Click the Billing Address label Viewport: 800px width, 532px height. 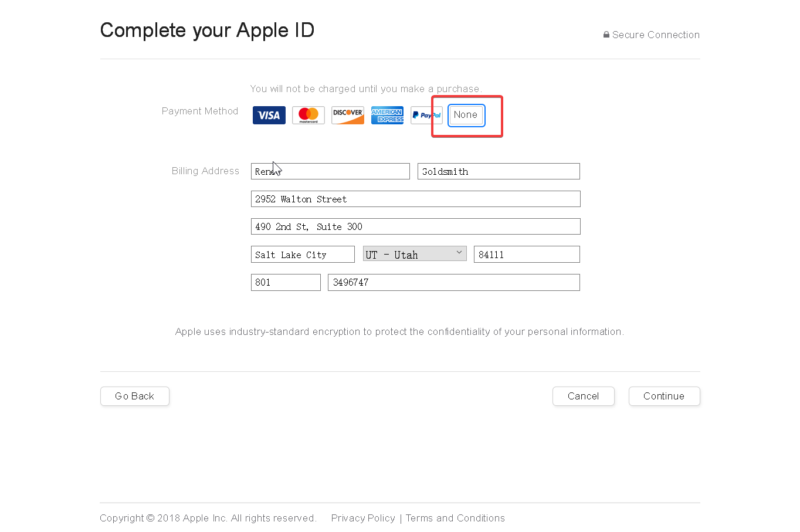point(205,171)
